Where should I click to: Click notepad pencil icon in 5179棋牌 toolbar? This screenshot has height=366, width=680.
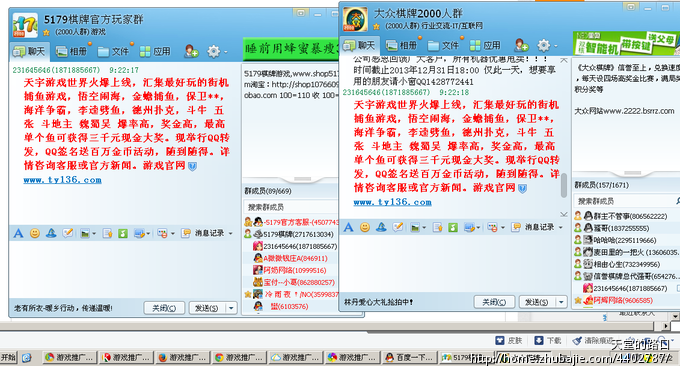[x=68, y=233]
